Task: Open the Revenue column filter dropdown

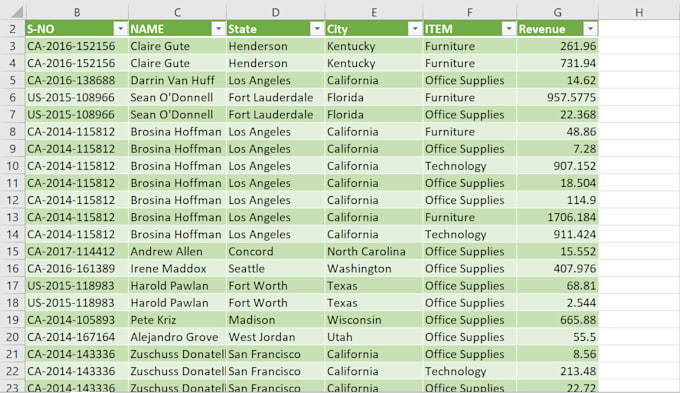Action: tap(590, 29)
